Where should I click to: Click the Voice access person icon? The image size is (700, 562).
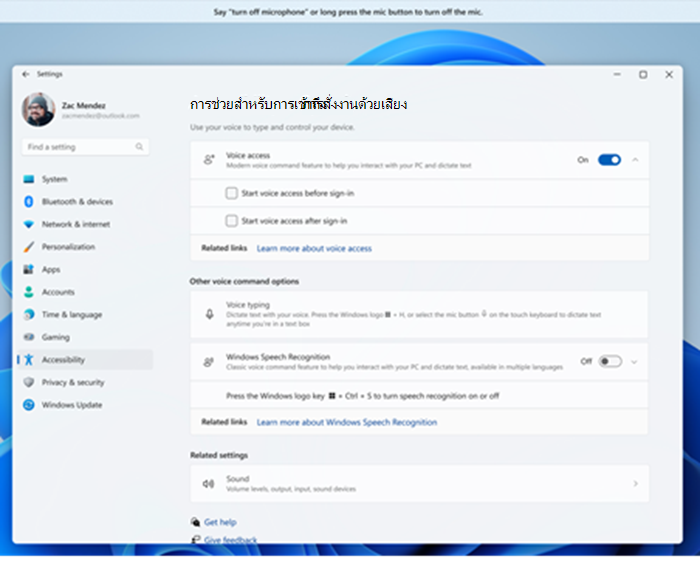[209, 160]
